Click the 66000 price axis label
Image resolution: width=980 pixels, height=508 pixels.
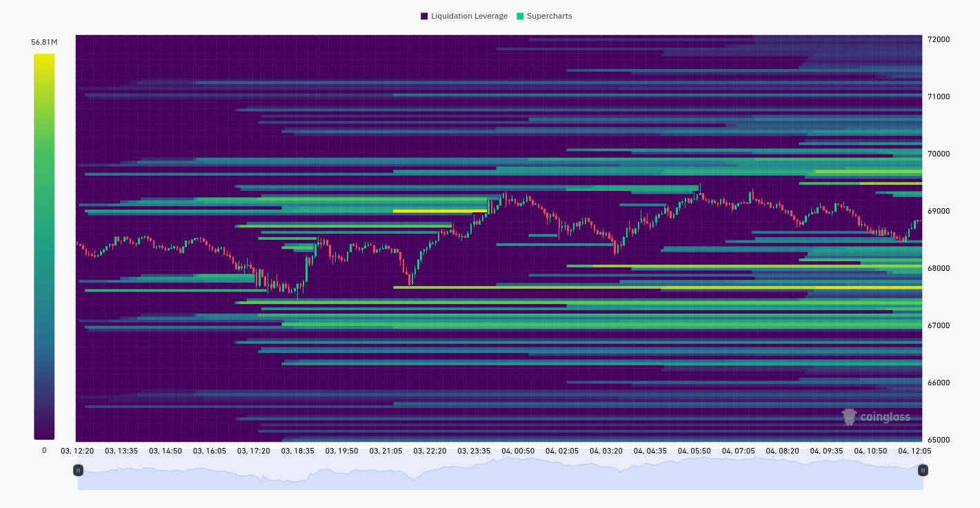tap(939, 383)
